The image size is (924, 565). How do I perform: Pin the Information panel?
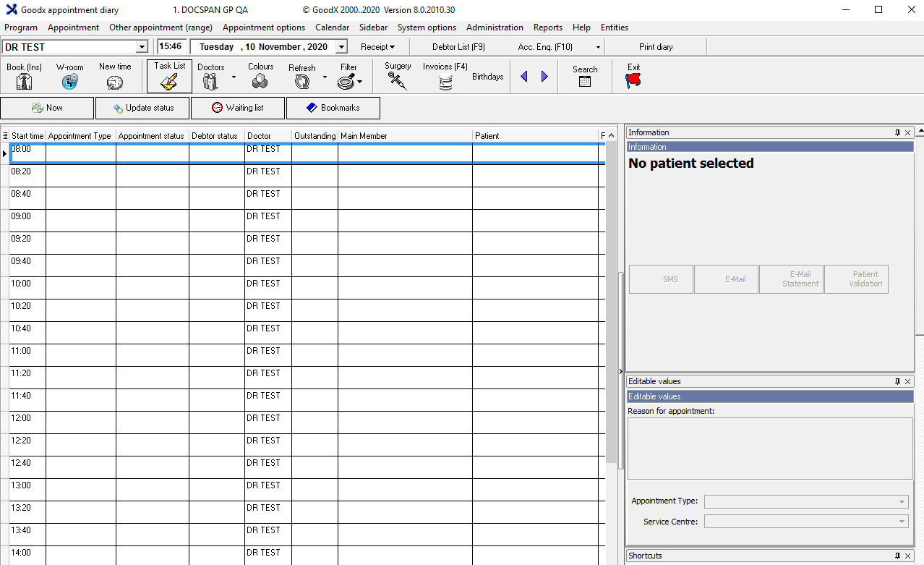[x=897, y=132]
